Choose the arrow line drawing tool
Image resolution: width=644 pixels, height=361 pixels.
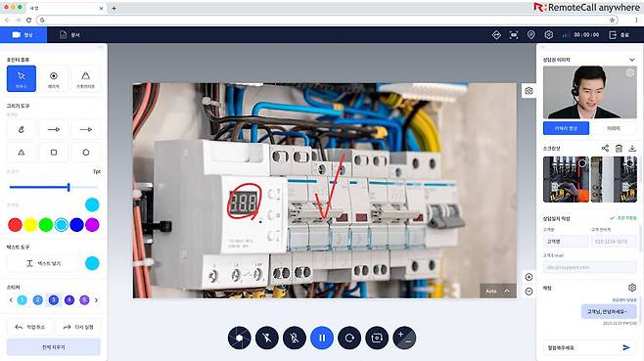click(54, 129)
